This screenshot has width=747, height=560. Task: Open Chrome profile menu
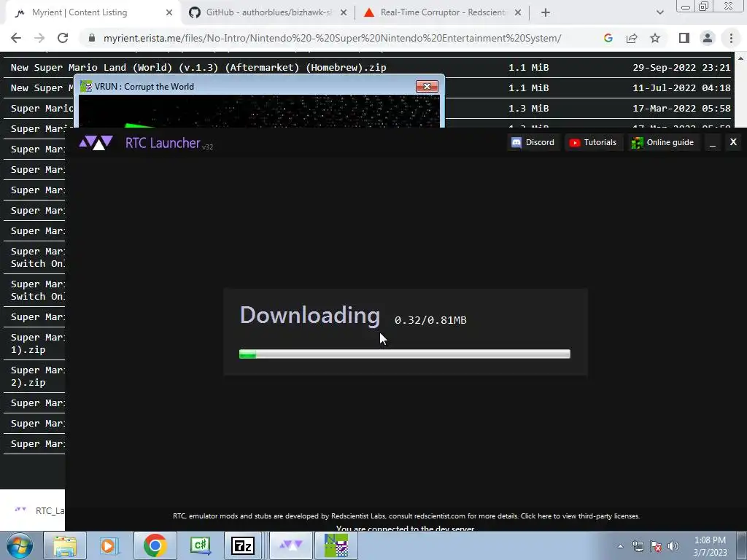click(x=708, y=38)
